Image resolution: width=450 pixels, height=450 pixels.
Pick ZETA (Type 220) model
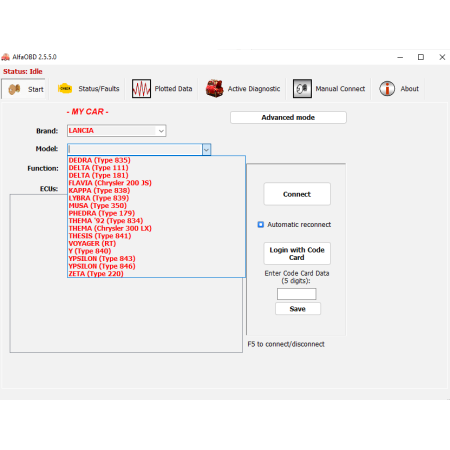[x=156, y=274]
